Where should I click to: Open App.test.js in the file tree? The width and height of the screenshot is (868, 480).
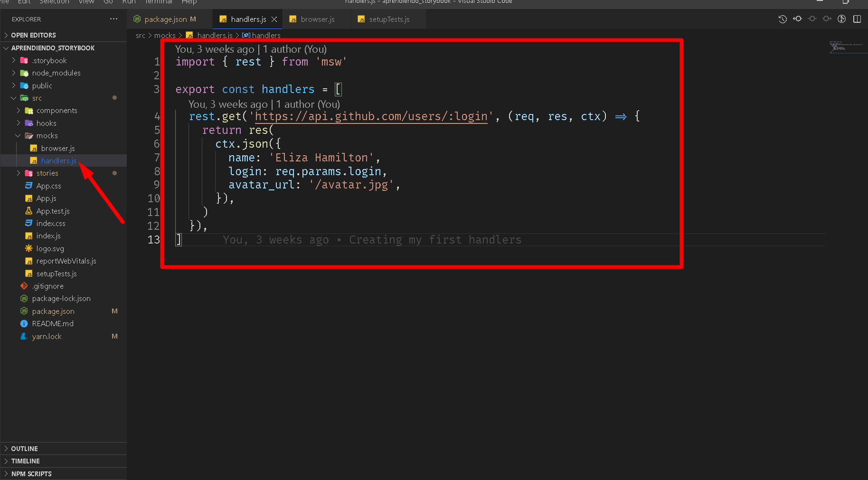[x=53, y=211]
